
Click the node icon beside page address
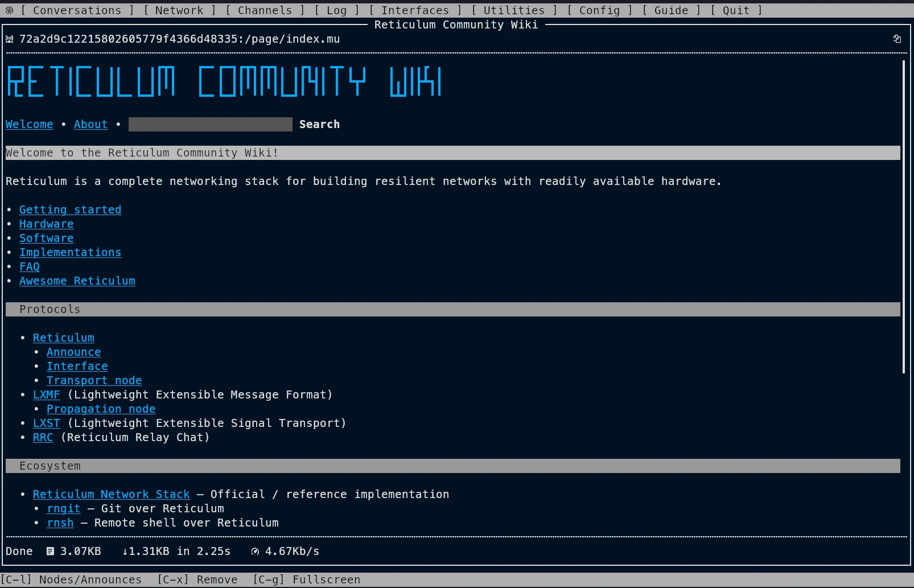pyautogui.click(x=9, y=39)
